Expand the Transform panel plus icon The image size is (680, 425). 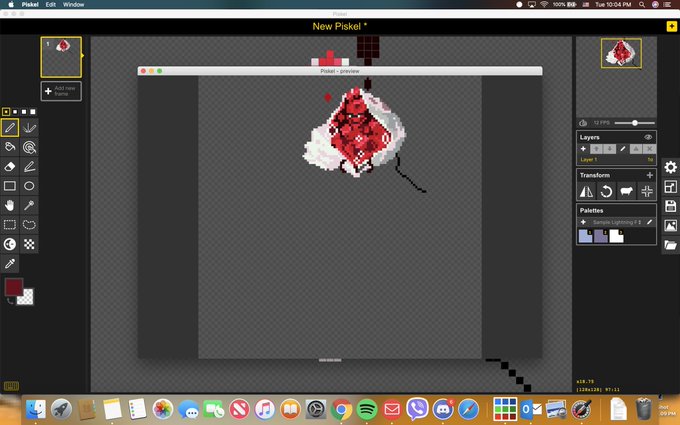pos(650,175)
